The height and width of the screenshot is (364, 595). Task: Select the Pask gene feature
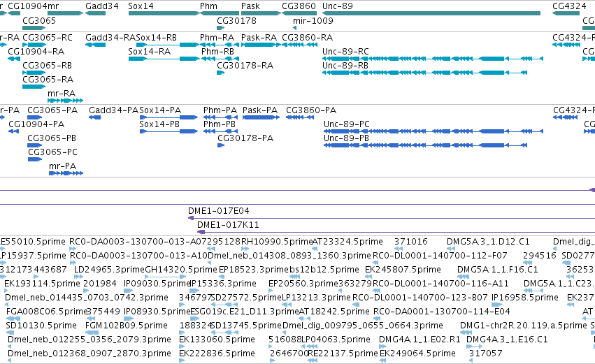[x=261, y=13]
